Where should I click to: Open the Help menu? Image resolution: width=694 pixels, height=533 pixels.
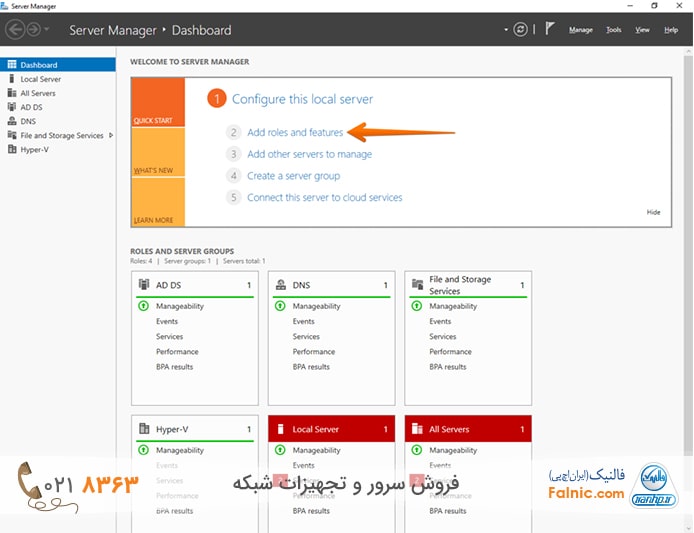[671, 30]
